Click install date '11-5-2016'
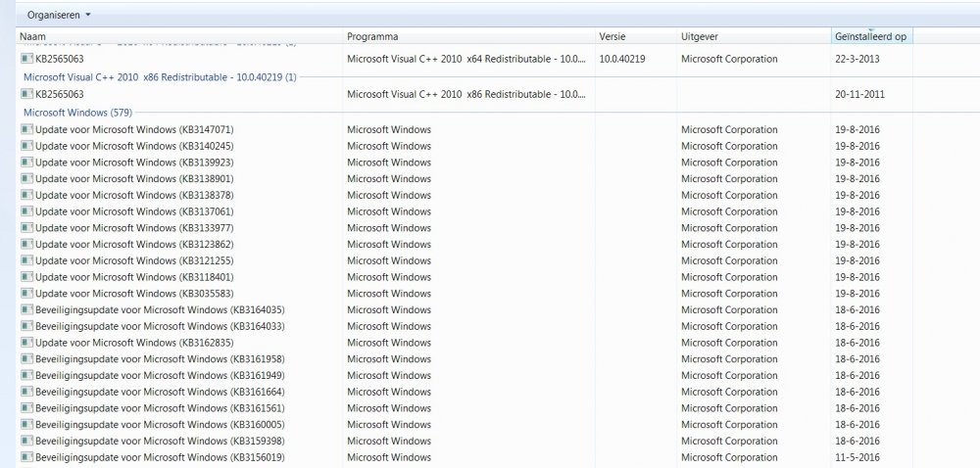This screenshot has height=468, width=980. [857, 457]
